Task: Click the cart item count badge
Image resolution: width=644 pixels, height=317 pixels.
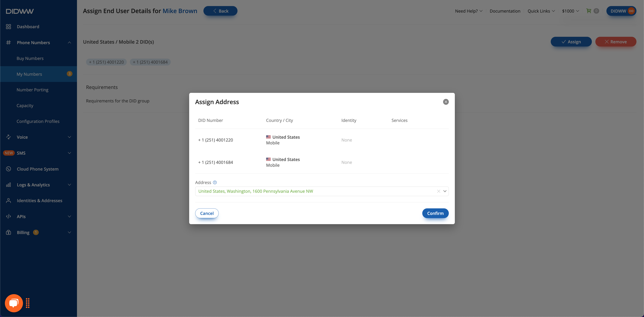Action: pyautogui.click(x=596, y=11)
